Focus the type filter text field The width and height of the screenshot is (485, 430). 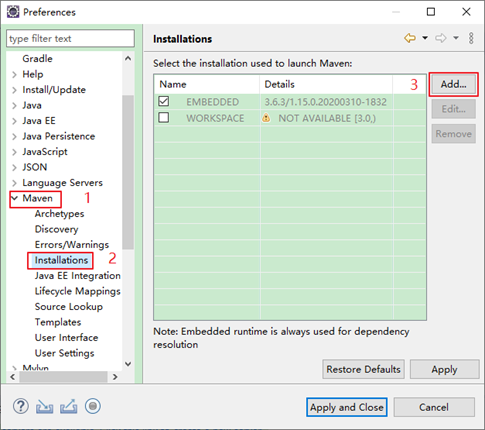tap(70, 38)
